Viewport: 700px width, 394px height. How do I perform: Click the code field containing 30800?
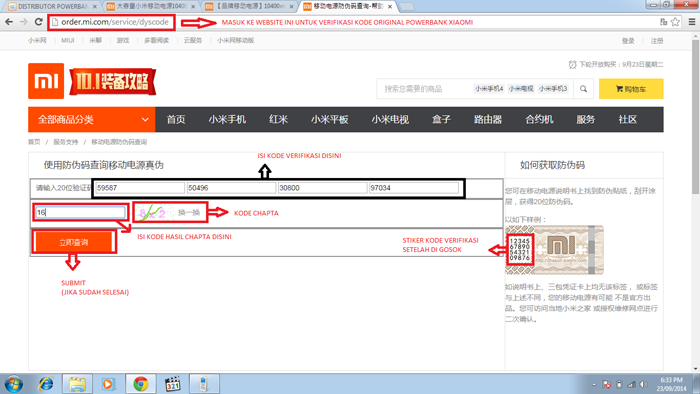[x=322, y=188]
